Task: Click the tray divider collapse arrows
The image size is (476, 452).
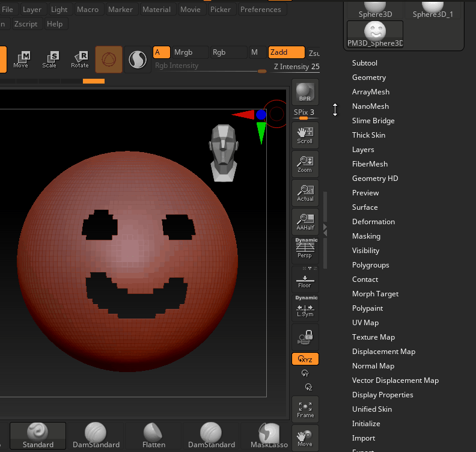Action: [x=325, y=230]
